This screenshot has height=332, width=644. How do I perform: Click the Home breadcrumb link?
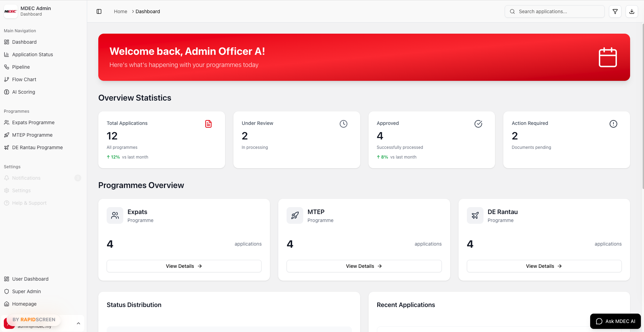(121, 11)
